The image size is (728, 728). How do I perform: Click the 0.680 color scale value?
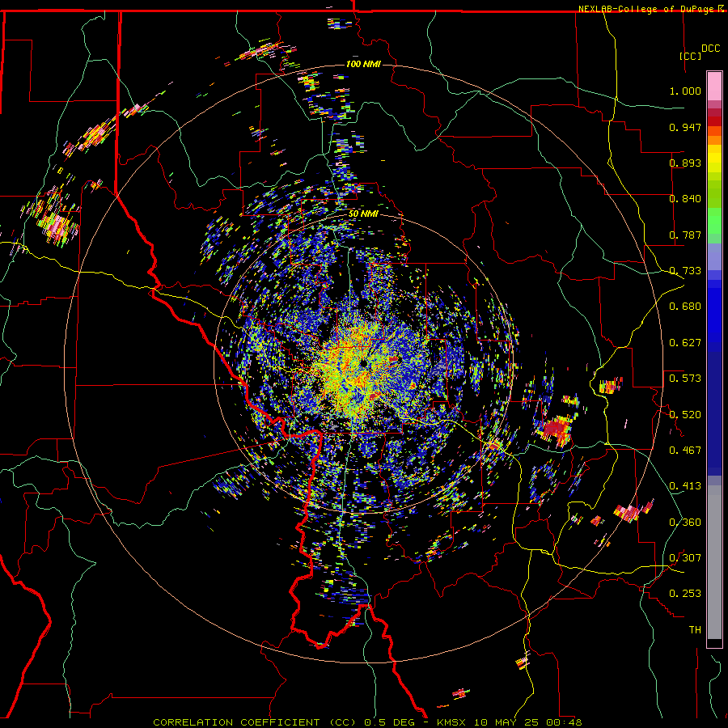685,307
